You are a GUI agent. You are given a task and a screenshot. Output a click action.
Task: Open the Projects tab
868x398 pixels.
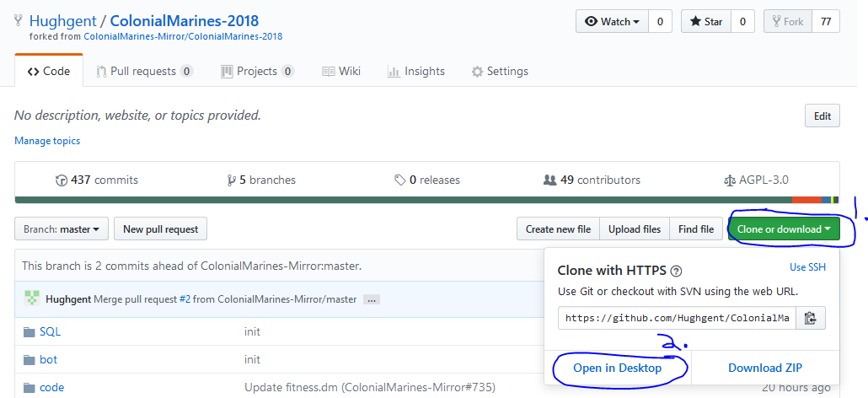[257, 71]
